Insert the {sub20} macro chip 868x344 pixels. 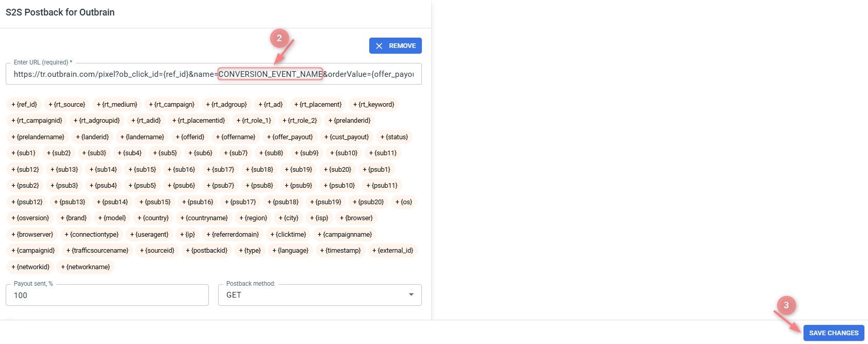[337, 170]
